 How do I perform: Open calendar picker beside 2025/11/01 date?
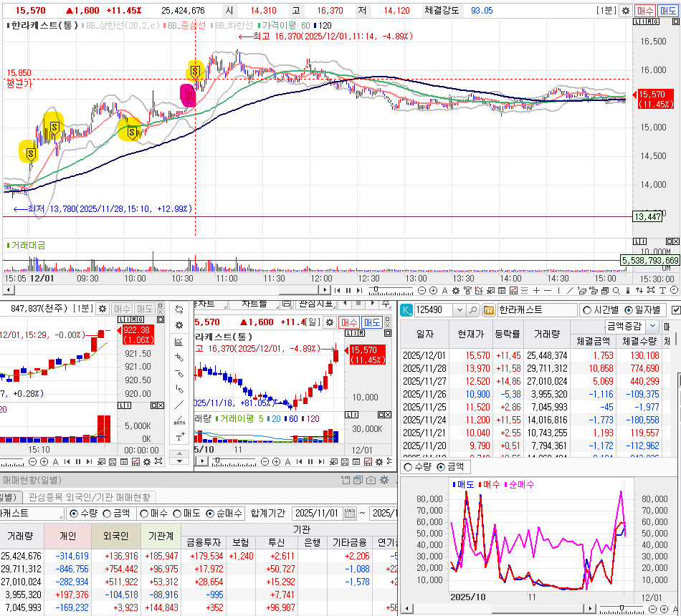coord(350,514)
